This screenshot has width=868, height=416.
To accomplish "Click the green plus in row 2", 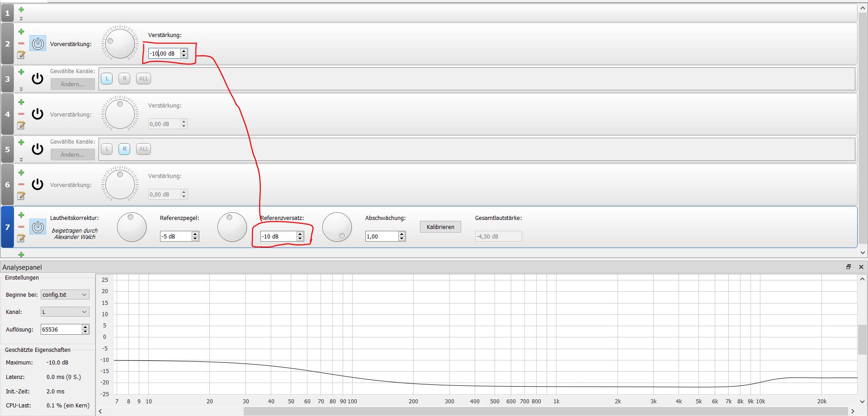I will coord(21,32).
